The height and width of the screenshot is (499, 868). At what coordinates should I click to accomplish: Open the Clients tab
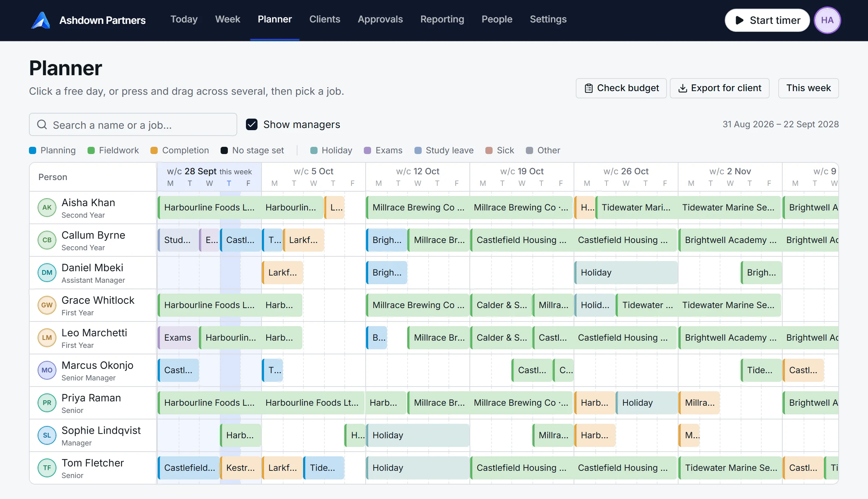[325, 20]
